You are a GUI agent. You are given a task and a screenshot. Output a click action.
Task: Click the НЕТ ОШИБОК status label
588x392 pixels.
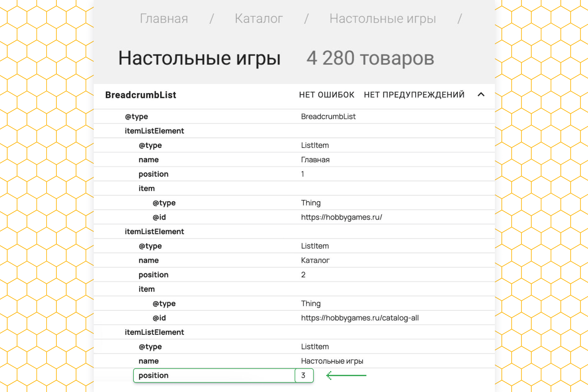326,95
